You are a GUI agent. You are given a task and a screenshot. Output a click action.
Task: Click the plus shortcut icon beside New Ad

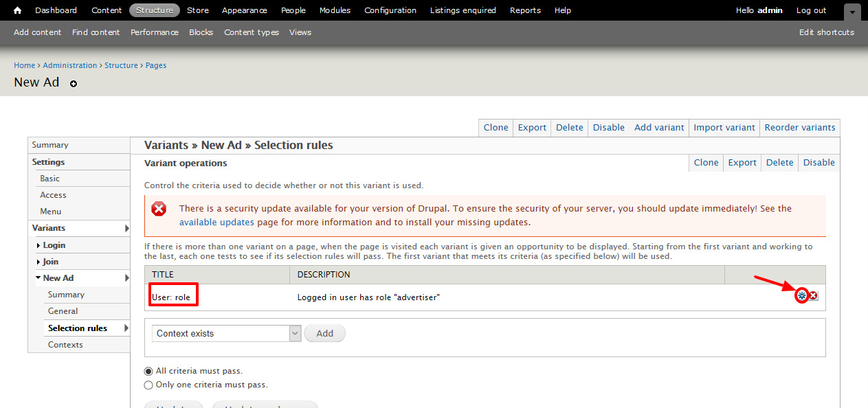coord(74,84)
